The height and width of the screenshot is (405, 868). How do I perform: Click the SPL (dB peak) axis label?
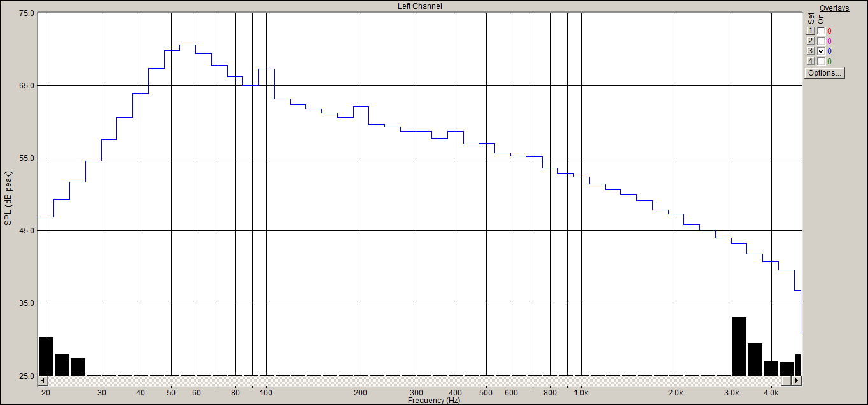click(8, 198)
